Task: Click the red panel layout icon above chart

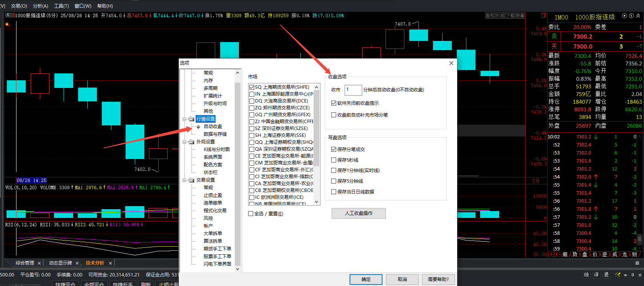Action: 544,15
